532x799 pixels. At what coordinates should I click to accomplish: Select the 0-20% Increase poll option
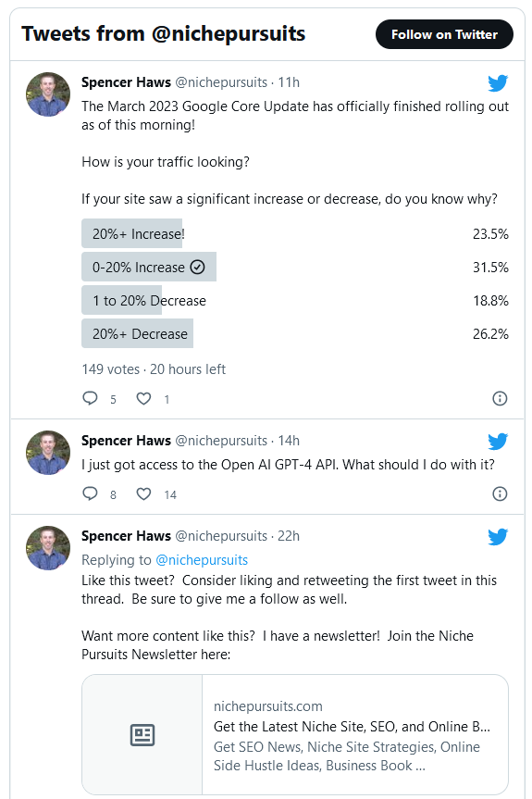tap(295, 267)
